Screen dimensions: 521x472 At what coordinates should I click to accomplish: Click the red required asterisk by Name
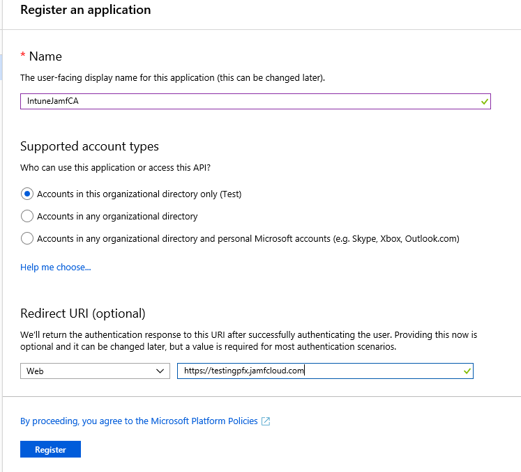(23, 54)
